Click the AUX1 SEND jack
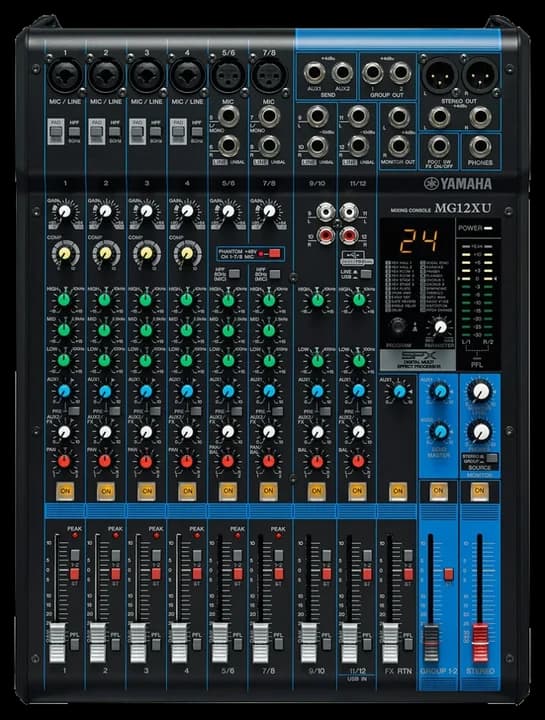Image resolution: width=545 pixels, height=720 pixels. 315,72
